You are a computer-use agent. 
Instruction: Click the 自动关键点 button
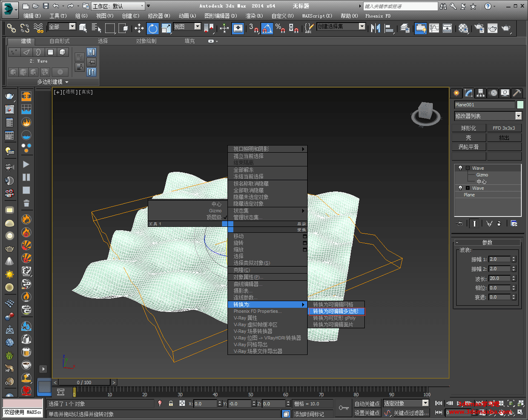(367, 403)
